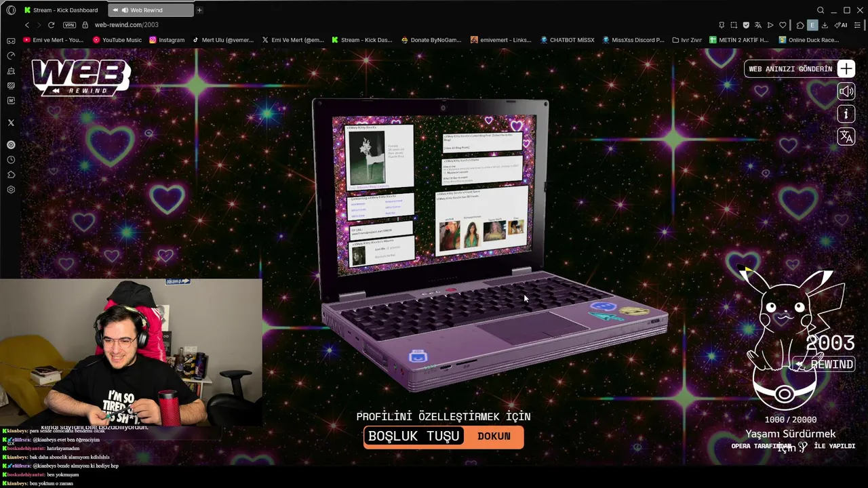Image resolution: width=868 pixels, height=488 pixels.
Task: Take a snapshot with capture icon
Action: click(x=734, y=25)
